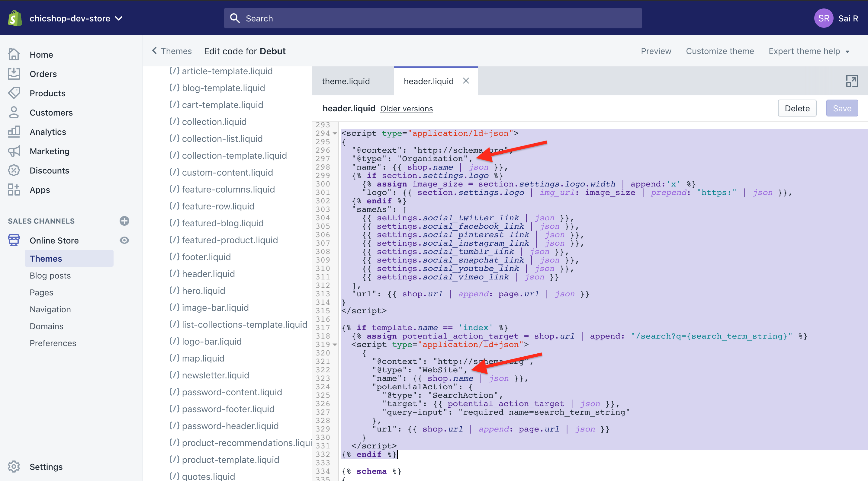Open Customers in the sidebar

pyautogui.click(x=51, y=113)
